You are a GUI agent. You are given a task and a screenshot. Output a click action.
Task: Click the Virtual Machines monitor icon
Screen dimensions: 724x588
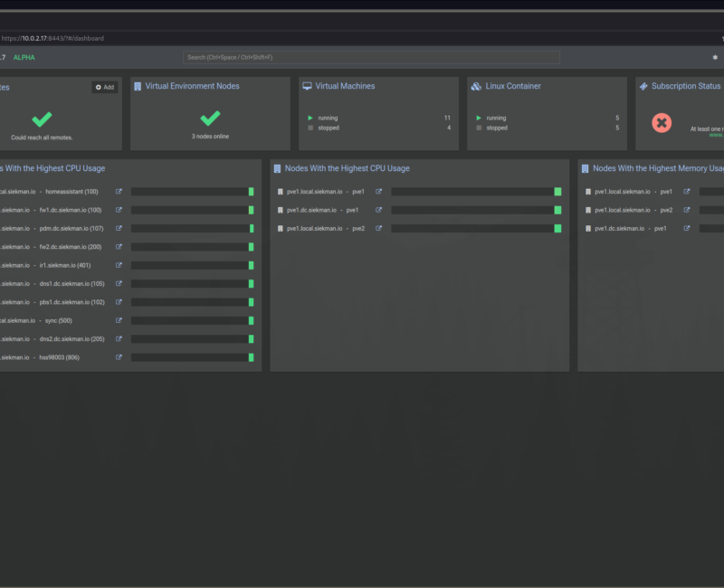point(307,86)
